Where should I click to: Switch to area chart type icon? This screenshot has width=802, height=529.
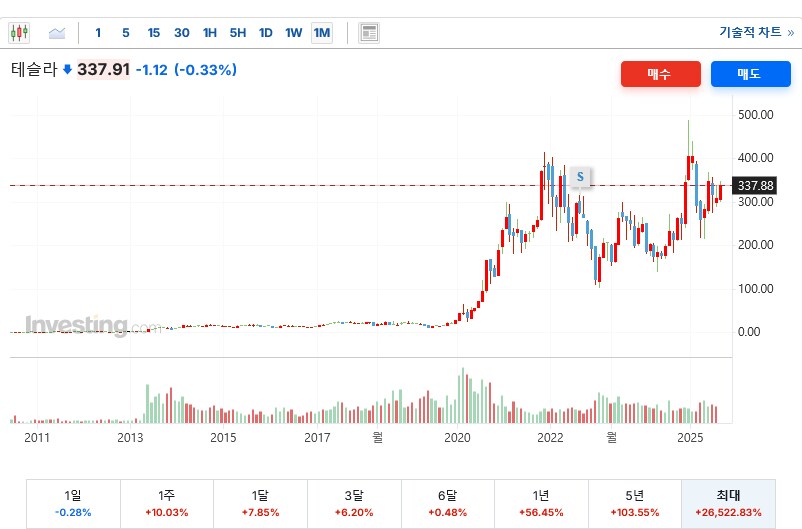click(x=57, y=33)
